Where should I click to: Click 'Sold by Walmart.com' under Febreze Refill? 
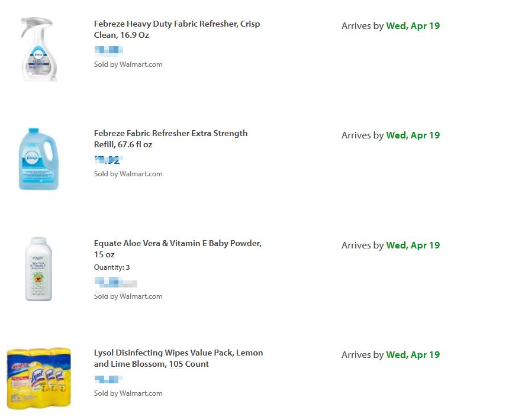[x=128, y=174]
